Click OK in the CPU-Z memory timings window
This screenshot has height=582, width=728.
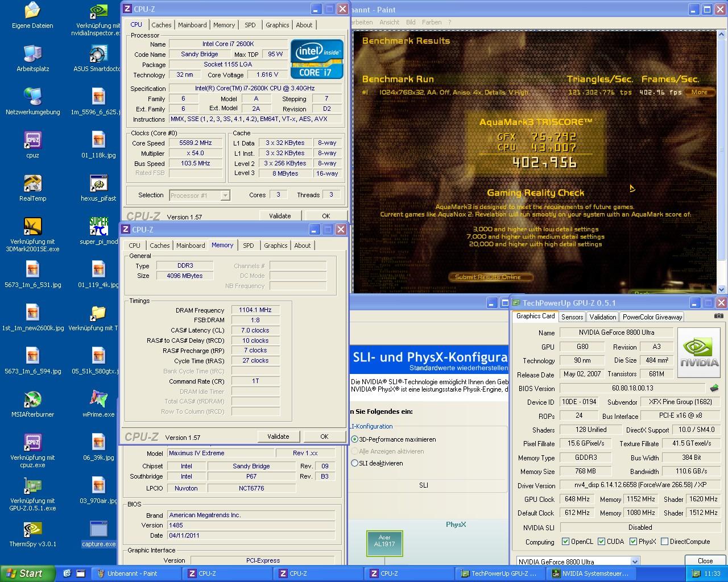(x=324, y=436)
